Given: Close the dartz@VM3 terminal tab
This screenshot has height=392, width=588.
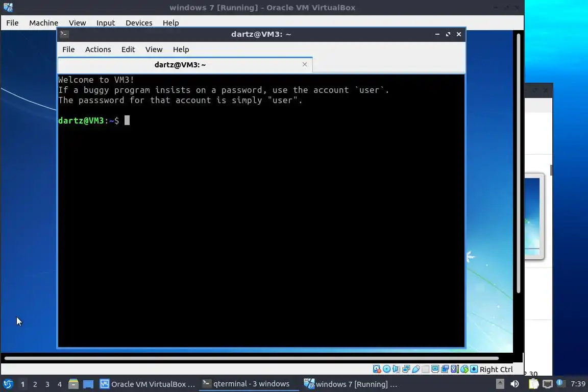Looking at the screenshot, I should (305, 64).
